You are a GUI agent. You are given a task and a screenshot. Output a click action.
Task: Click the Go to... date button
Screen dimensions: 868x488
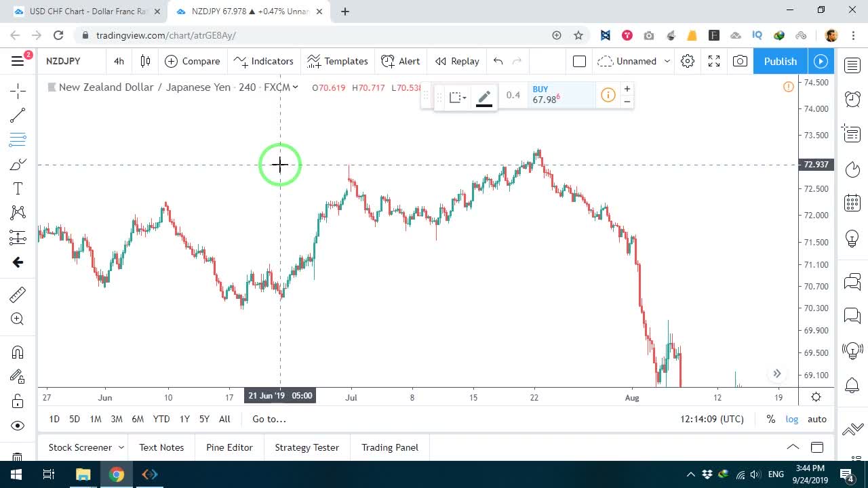pos(269,419)
